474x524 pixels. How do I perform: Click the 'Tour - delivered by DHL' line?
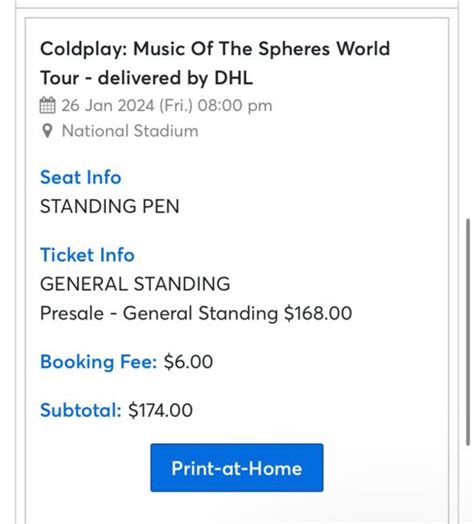coord(146,78)
